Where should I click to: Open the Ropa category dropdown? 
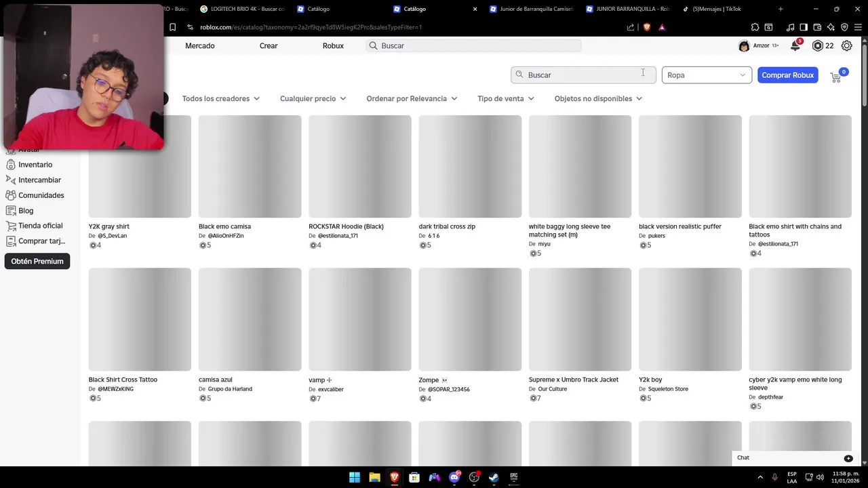click(x=707, y=75)
